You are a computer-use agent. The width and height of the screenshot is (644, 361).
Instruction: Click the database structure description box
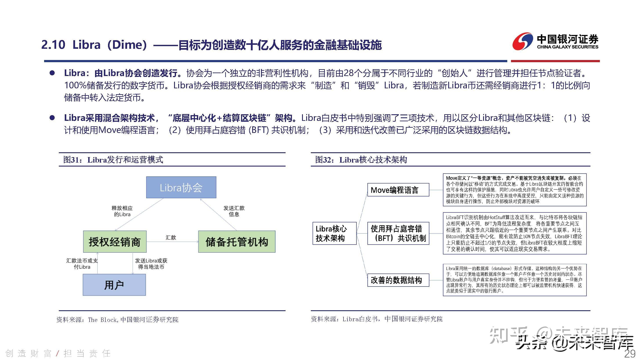coord(515,280)
